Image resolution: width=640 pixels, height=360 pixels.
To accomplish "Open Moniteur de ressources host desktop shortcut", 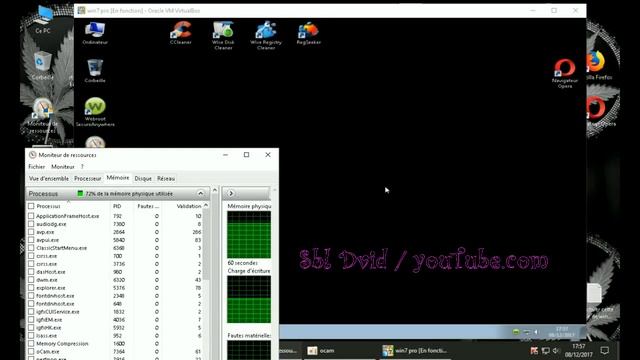I will 42,116.
